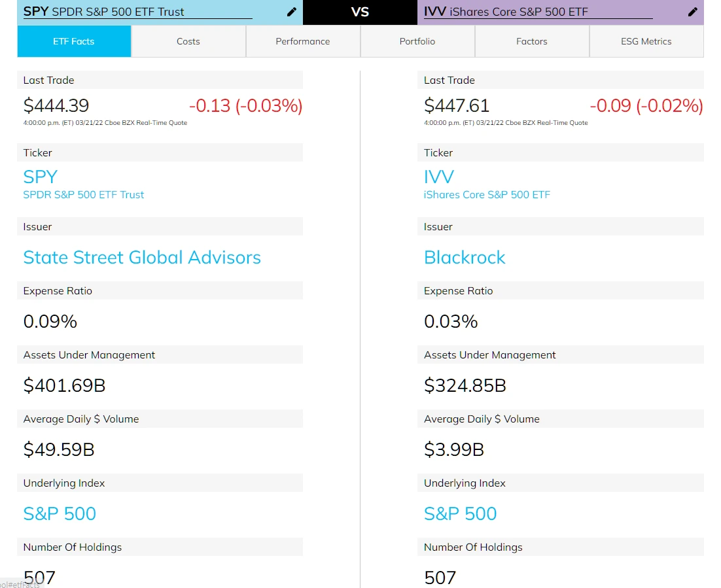Click the IVV ticker name field in header

pyautogui.click(x=536, y=12)
